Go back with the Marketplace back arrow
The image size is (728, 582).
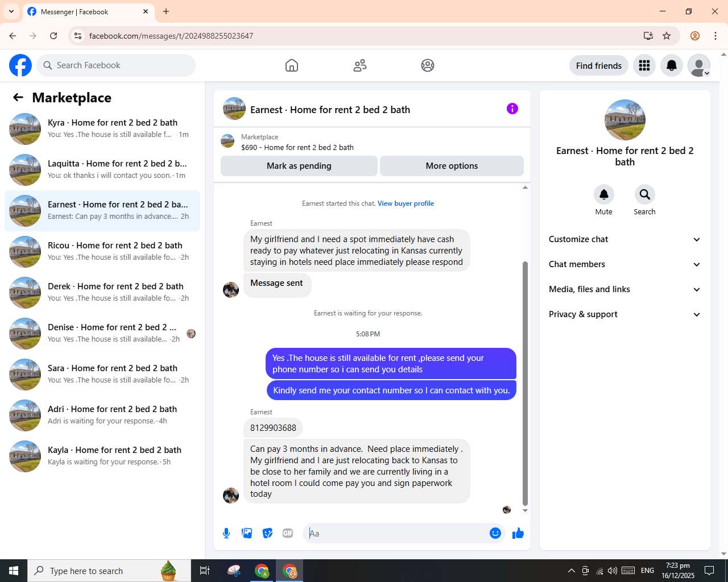(x=18, y=98)
